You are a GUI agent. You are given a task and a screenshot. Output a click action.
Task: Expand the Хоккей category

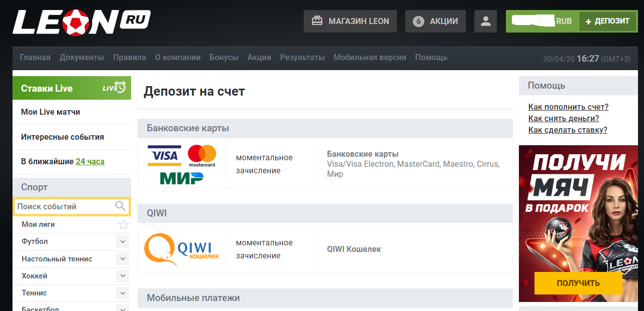pyautogui.click(x=123, y=276)
